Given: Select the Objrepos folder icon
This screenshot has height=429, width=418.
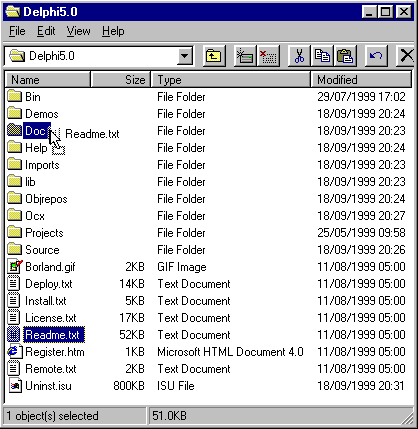Looking at the screenshot, I should click(x=14, y=199).
